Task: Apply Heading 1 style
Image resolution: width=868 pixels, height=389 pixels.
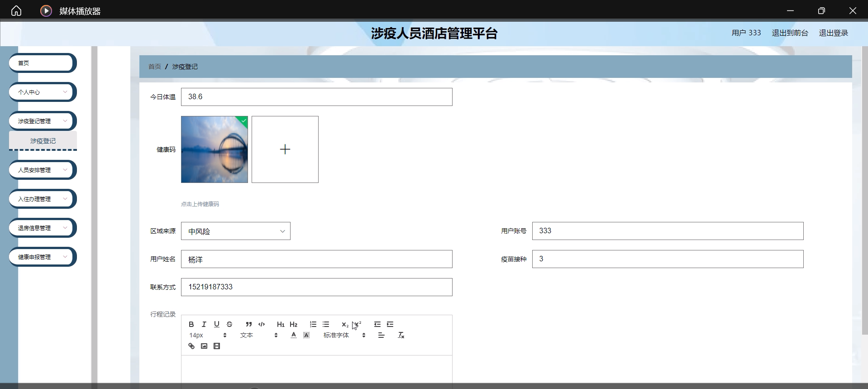Action: coord(281,324)
